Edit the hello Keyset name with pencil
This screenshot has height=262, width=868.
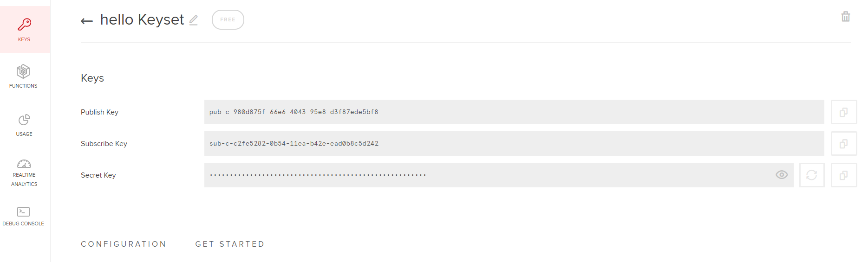tap(194, 20)
